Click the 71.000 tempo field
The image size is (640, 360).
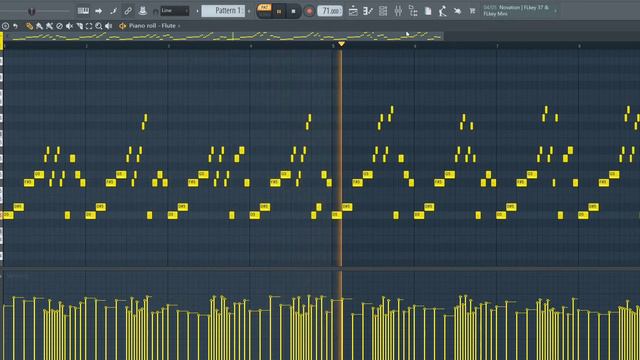[330, 11]
